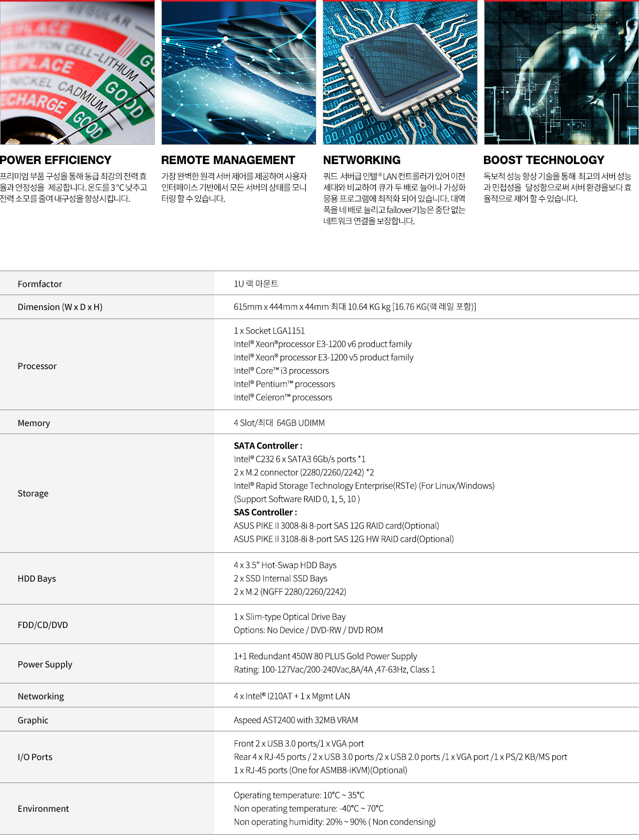Click the Remote Management hand network image
Screen dimensions: 639x840
239,72
